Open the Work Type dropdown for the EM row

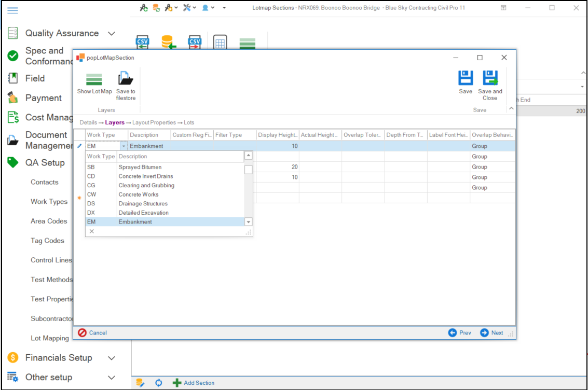pos(123,146)
